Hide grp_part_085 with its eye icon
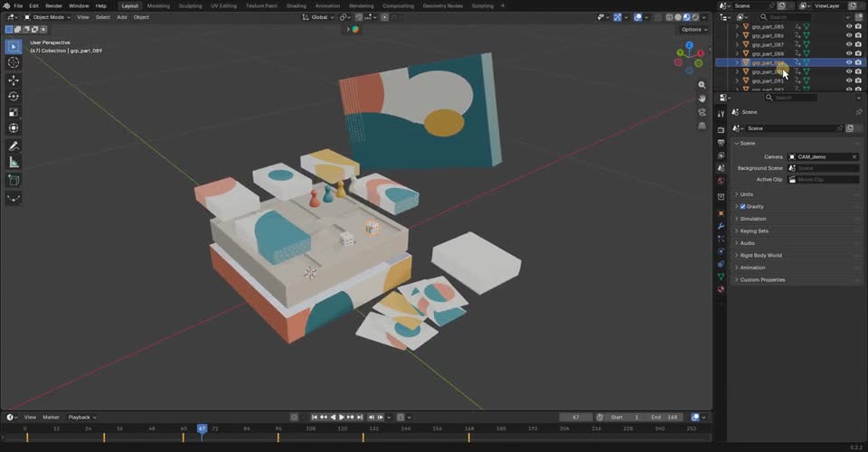The width and height of the screenshot is (868, 452). point(849,26)
